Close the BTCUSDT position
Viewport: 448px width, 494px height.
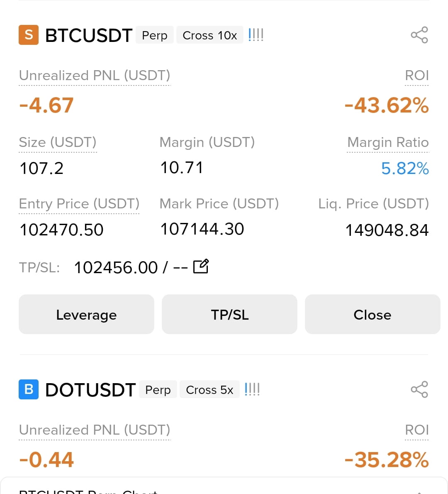[373, 314]
